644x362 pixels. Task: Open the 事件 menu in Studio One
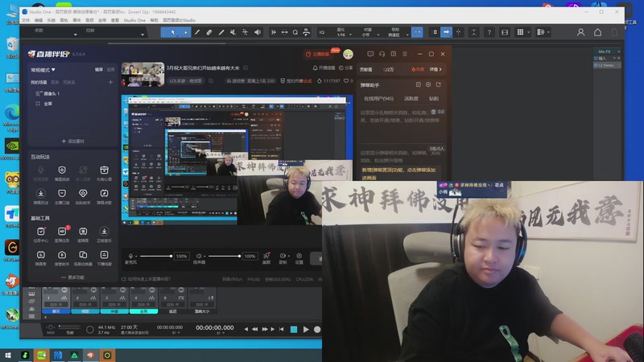(76, 20)
